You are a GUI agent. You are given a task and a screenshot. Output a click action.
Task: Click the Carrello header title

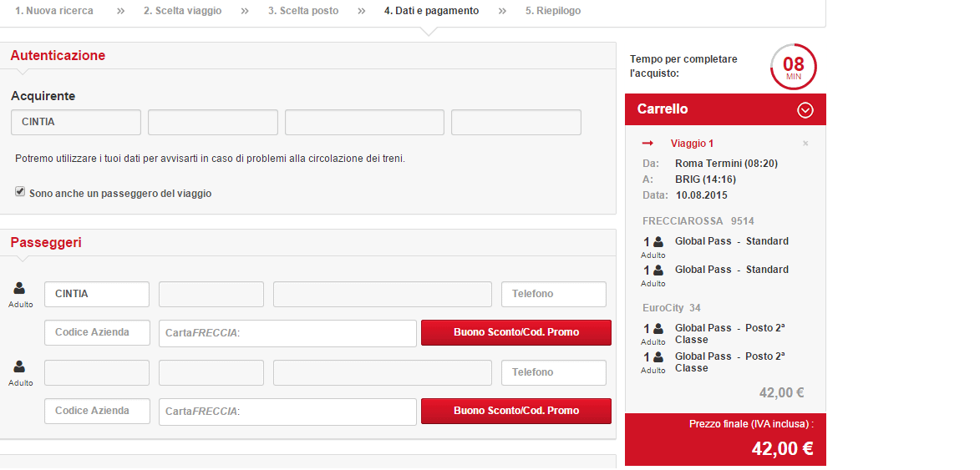663,109
